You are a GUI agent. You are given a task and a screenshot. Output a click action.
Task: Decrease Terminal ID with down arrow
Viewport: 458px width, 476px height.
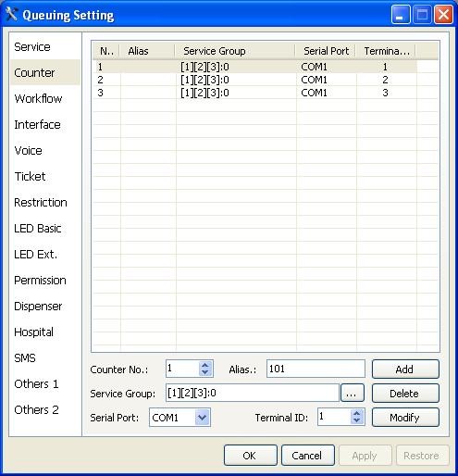pyautogui.click(x=357, y=420)
